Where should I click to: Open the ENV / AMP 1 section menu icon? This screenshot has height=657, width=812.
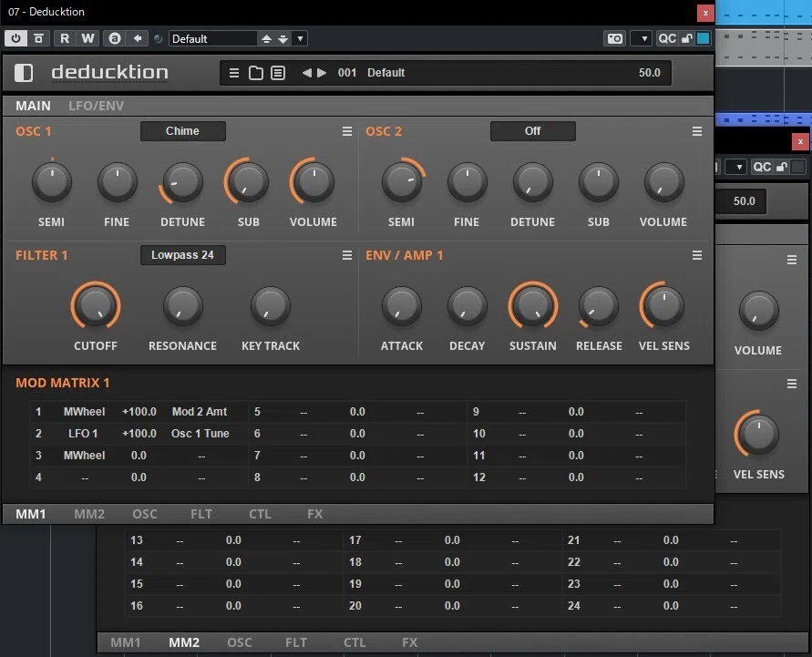click(697, 255)
